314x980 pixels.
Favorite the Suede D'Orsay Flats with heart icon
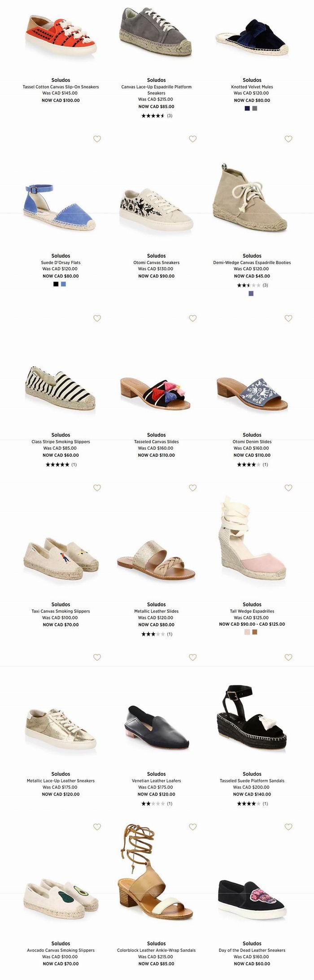click(97, 139)
